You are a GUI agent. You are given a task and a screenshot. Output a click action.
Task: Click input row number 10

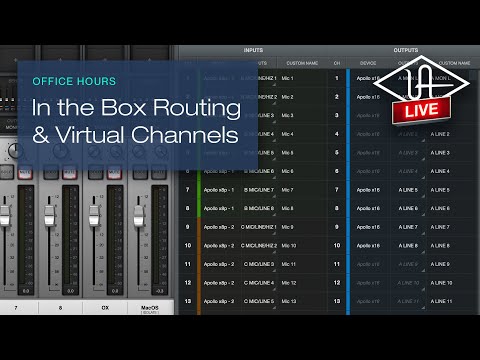pos(188,246)
